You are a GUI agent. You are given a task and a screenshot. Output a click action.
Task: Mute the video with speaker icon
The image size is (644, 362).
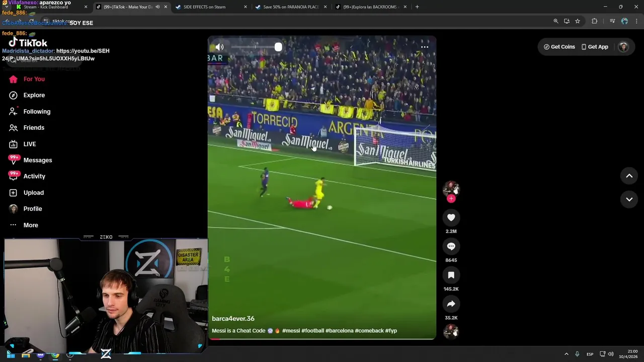(219, 47)
